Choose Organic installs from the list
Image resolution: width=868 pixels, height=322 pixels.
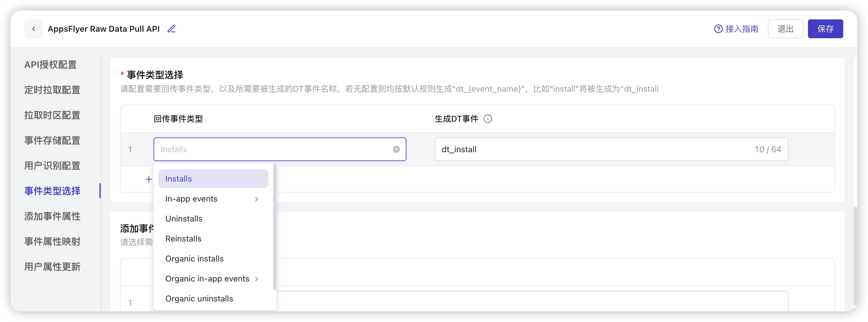(x=194, y=259)
